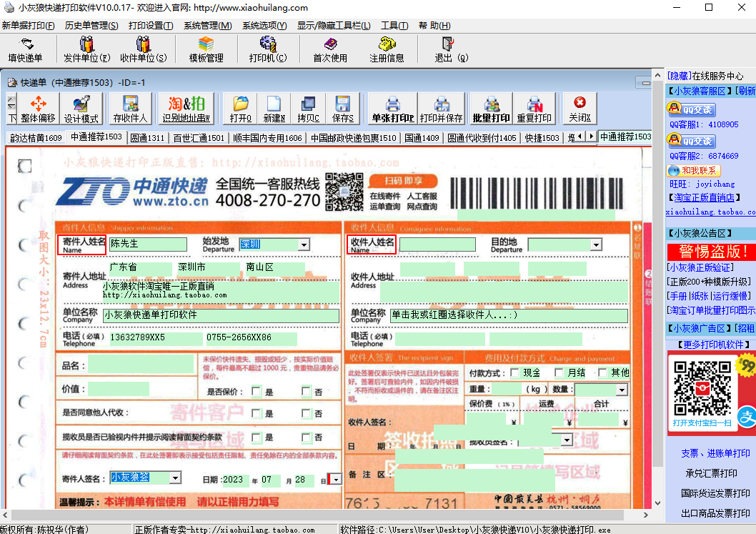Open 淘宝正版直销店 link
Image resolution: width=756 pixels, height=534 pixels.
[x=704, y=197]
